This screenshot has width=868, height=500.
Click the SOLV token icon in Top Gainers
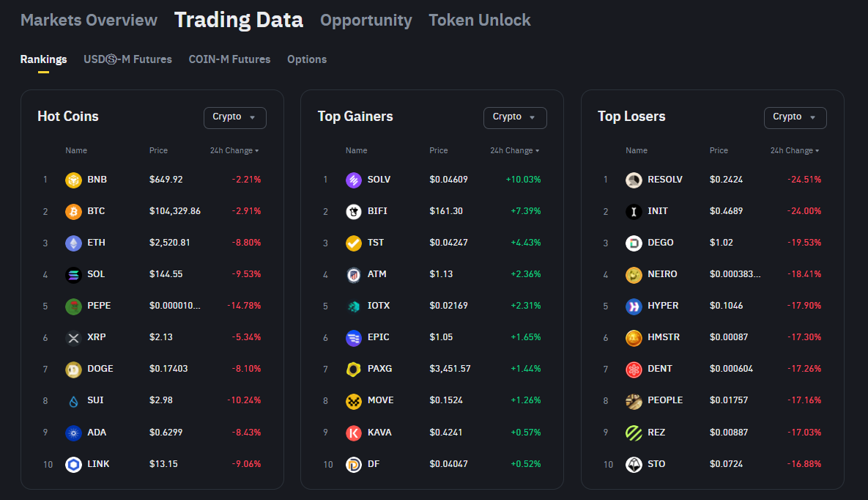click(x=354, y=180)
